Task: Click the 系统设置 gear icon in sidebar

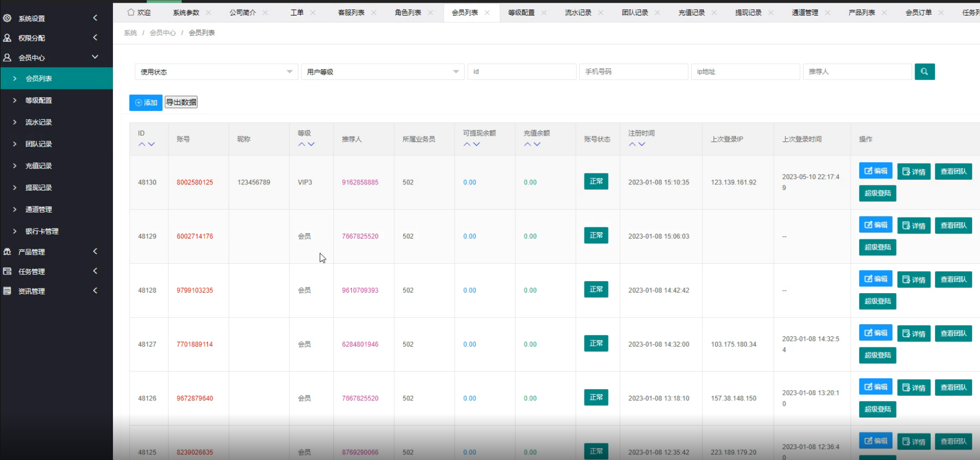Action: click(7, 18)
